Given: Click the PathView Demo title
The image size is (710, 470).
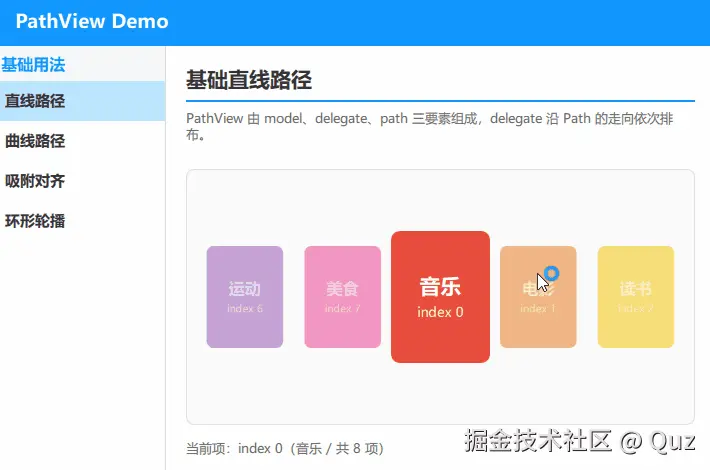Looking at the screenshot, I should [x=92, y=21].
